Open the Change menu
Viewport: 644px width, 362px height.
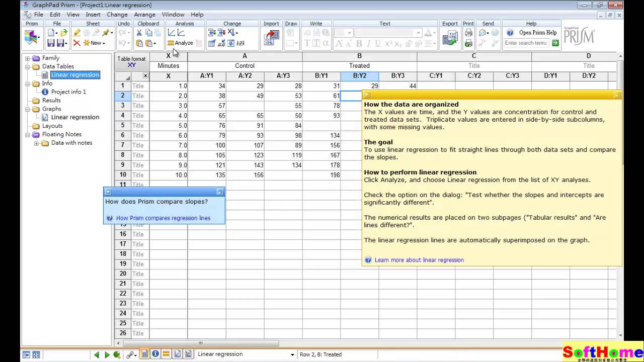[x=117, y=15]
